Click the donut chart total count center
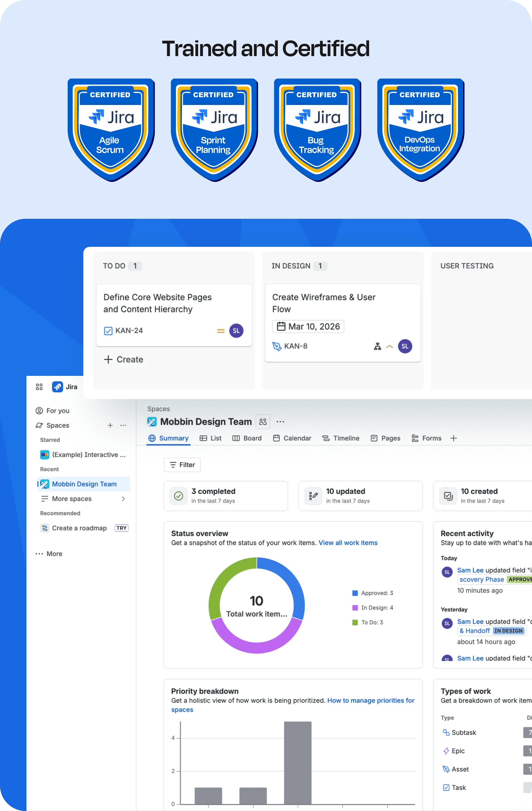Screen dimensions: 532x811 [x=256, y=601]
